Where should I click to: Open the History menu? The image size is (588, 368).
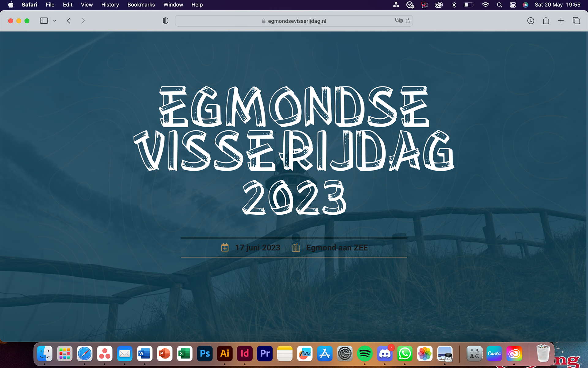[110, 5]
